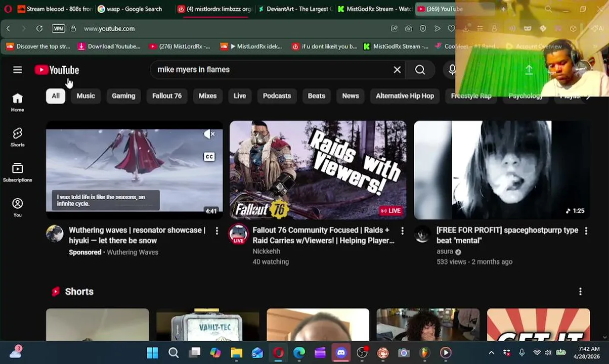This screenshot has width=609, height=364.
Task: Reload the page with the refresh icon
Action: point(39,29)
